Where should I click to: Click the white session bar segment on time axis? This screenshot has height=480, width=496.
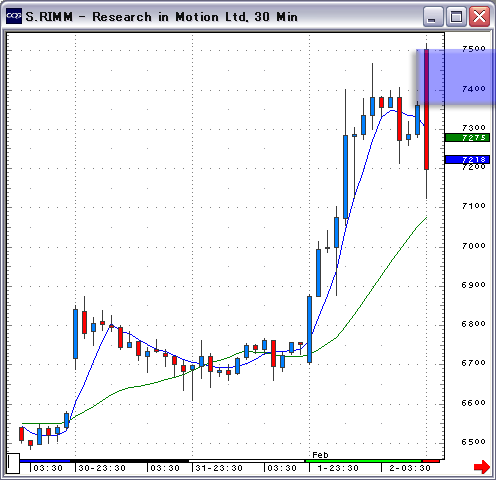click(x=247, y=461)
